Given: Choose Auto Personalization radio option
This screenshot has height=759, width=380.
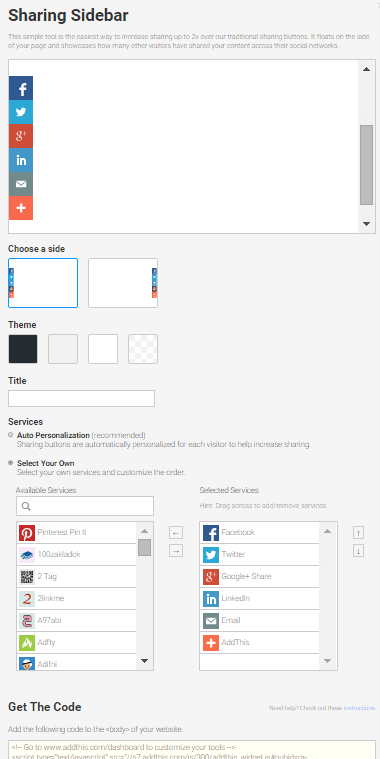Looking at the screenshot, I should tap(11, 435).
